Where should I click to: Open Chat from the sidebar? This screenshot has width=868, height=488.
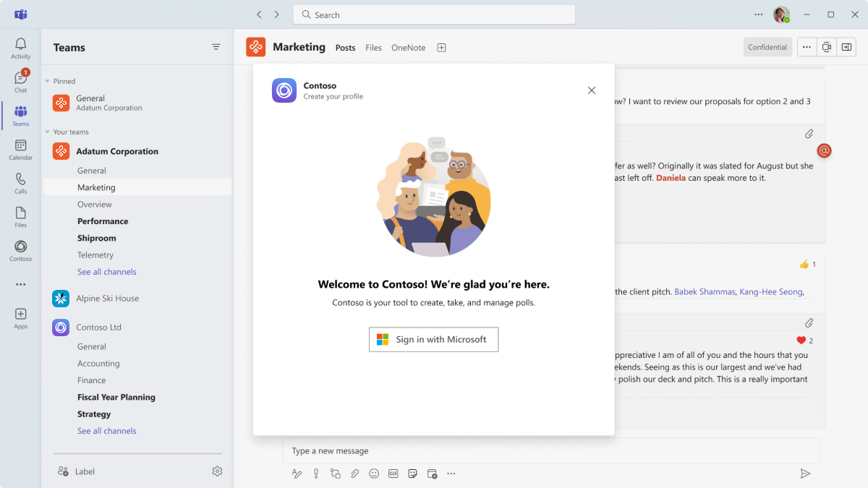pos(20,82)
